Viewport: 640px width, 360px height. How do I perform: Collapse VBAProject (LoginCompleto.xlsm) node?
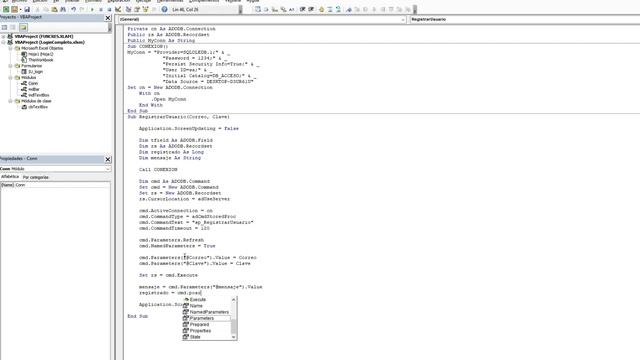pyautogui.click(x=4, y=42)
